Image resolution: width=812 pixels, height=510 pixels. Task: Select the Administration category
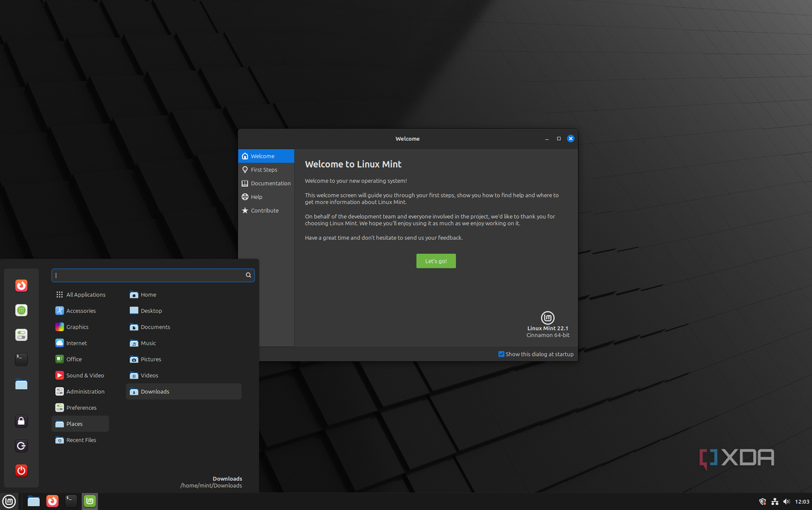pos(80,392)
